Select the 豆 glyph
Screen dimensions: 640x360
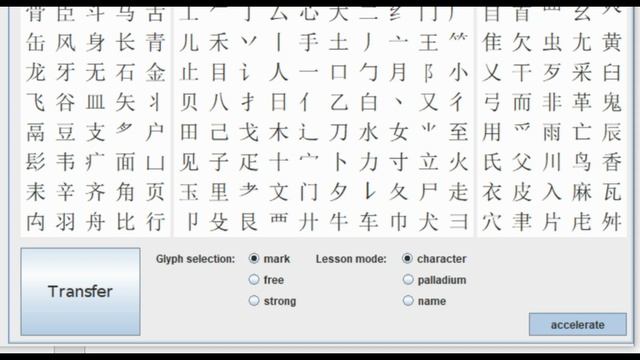tap(66, 132)
